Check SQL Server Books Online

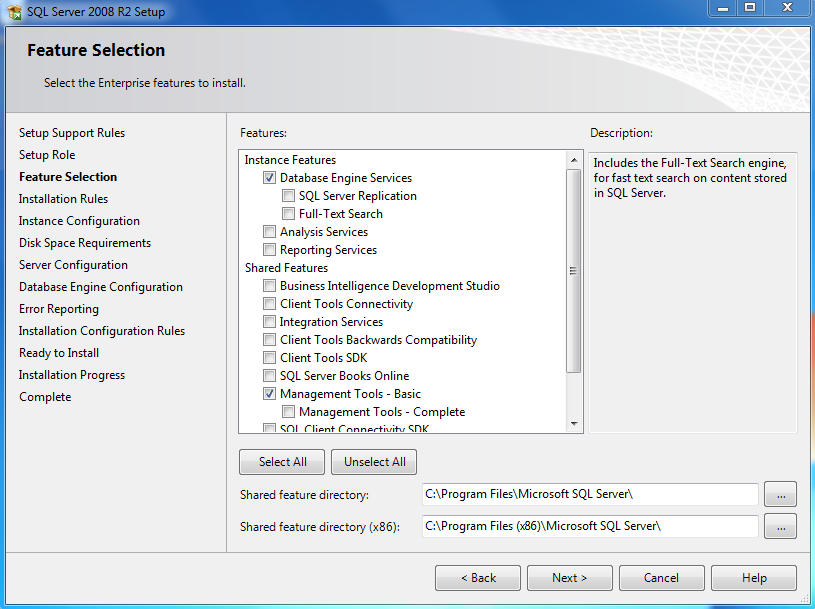269,376
